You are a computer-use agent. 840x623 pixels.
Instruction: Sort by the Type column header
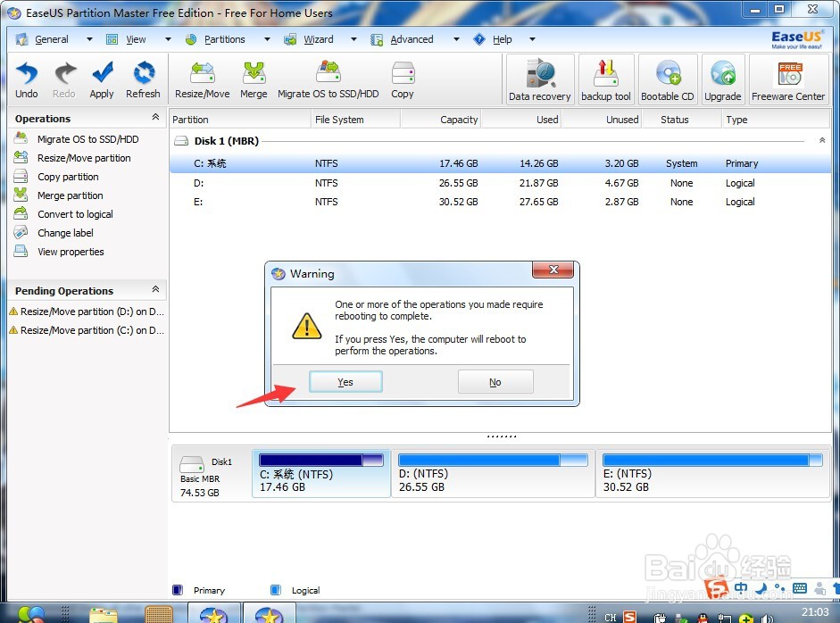(776, 120)
